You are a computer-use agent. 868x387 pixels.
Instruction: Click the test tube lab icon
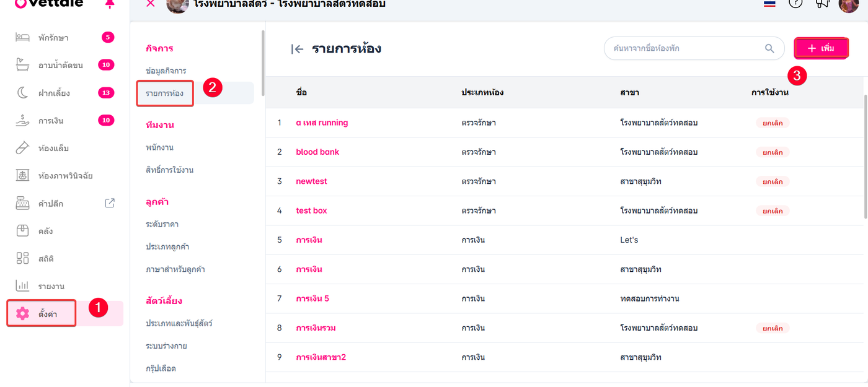coord(23,148)
